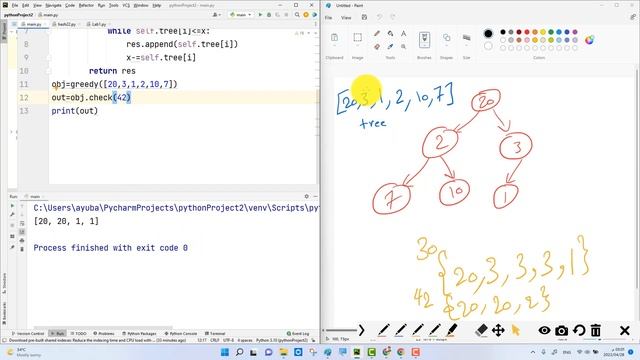Start debugging with the bug icon in PyCharm

[x=269, y=15]
